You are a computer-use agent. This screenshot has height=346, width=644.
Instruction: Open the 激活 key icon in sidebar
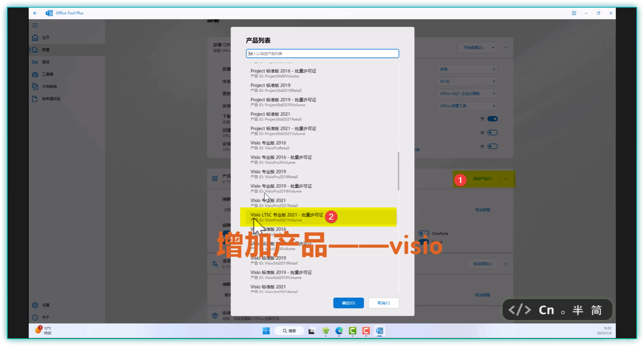tap(35, 62)
